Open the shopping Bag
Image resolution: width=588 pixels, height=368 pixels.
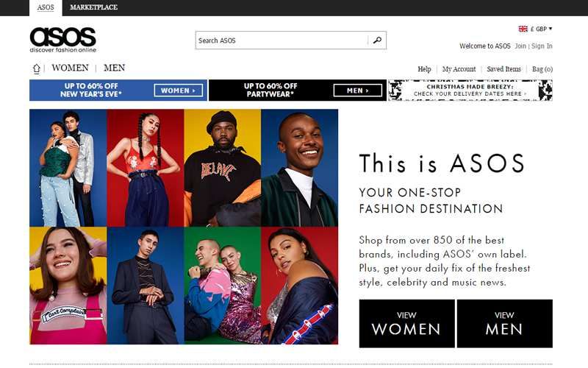click(542, 69)
